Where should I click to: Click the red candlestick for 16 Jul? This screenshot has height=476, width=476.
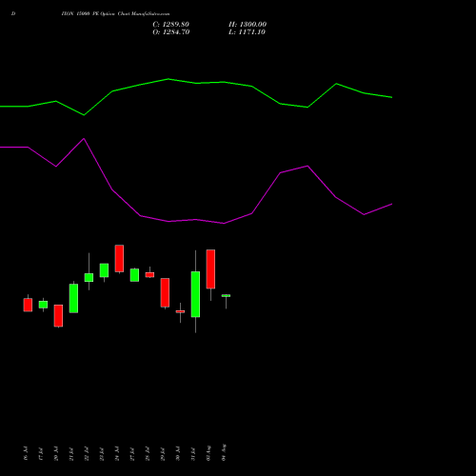click(28, 305)
